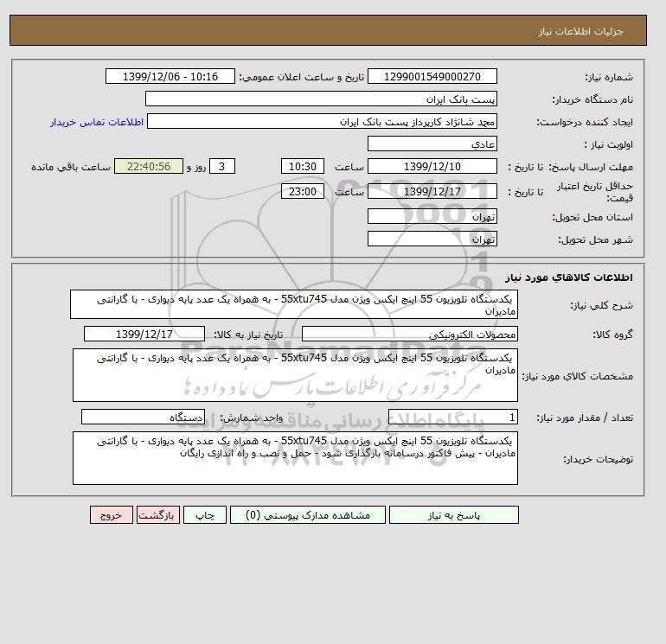
Task: Click the 'شهر محل تحویل:' label
Action: pyautogui.click(x=595, y=239)
